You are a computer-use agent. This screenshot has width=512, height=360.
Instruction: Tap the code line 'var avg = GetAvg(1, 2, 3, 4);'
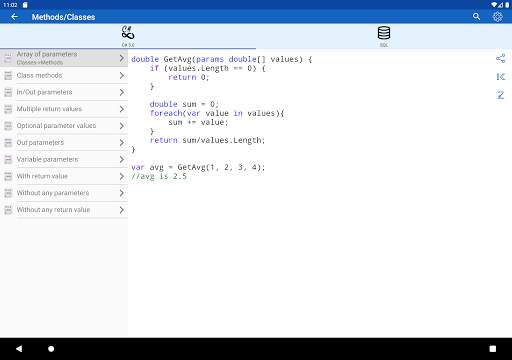[198, 167]
